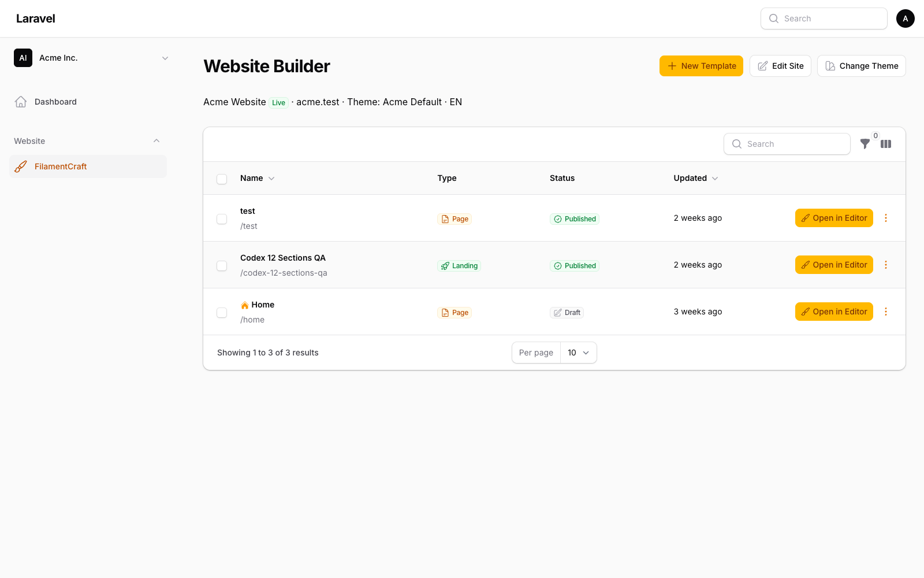Screen dimensions: 924x578
Task: Select the Codex 12 Sections QA checkbox
Action: [x=222, y=266]
